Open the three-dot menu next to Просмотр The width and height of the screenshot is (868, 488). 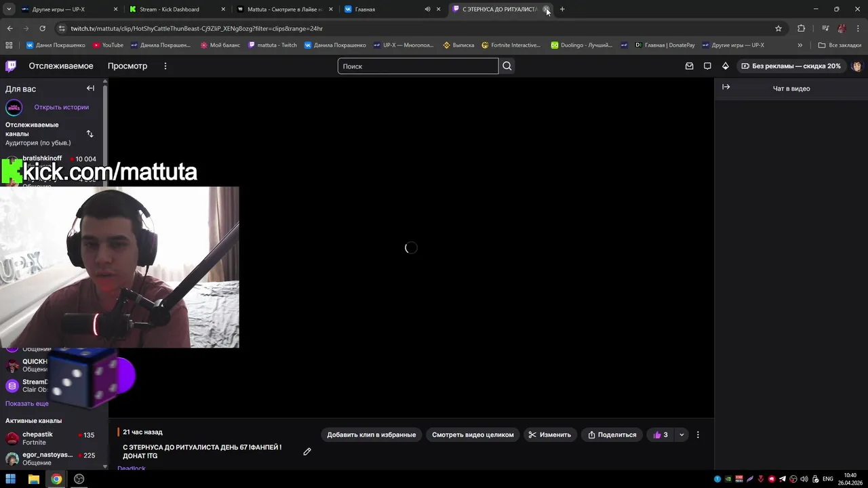(x=165, y=66)
